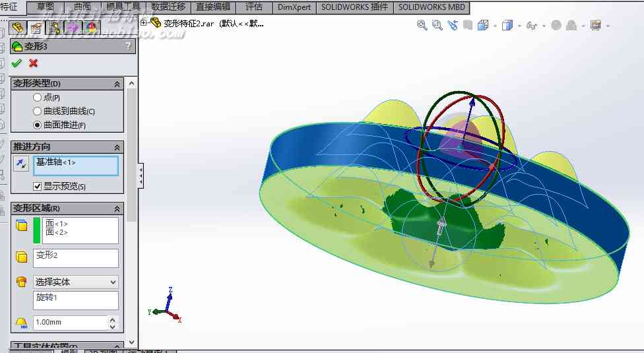Open the View Orientation dropdown arrow
The height and width of the screenshot is (353, 644).
(x=495, y=26)
